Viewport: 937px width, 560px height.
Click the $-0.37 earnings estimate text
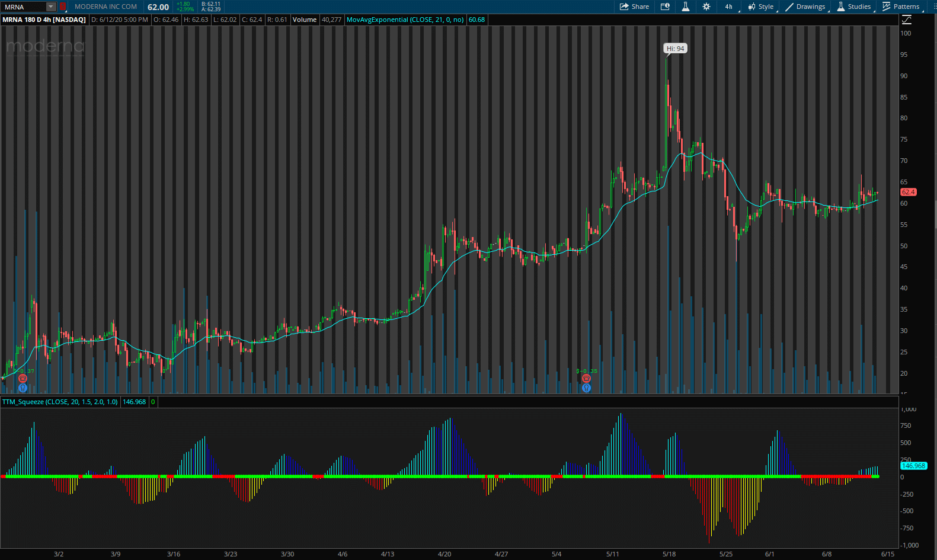[24, 371]
